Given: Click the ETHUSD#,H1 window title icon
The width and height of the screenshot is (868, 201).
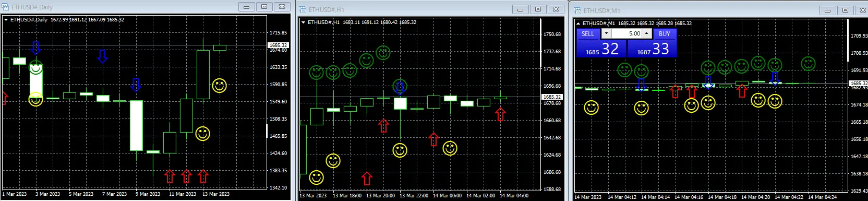Looking at the screenshot, I should 303,9.
